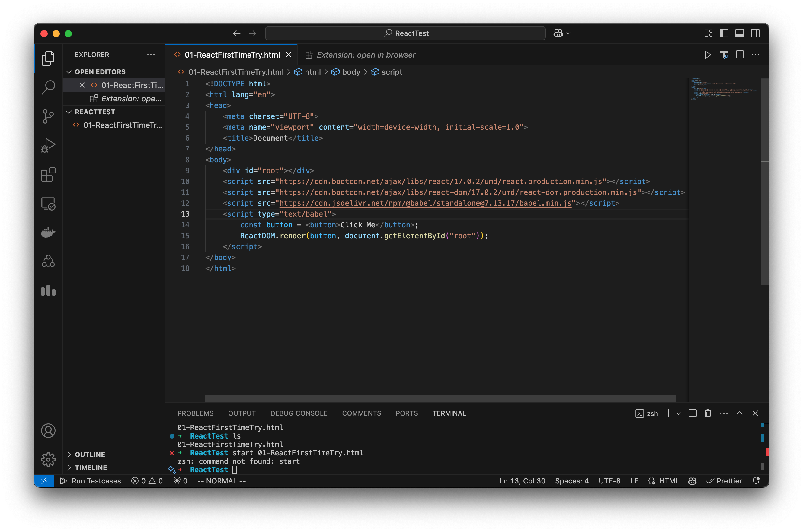803x532 pixels.
Task: Open the Run and Debug view
Action: pos(48,145)
